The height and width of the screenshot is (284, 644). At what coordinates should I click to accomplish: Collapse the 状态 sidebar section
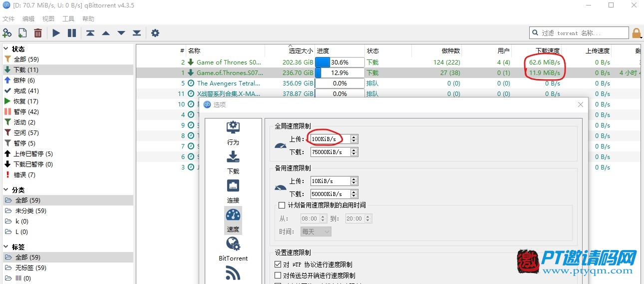tap(6, 49)
